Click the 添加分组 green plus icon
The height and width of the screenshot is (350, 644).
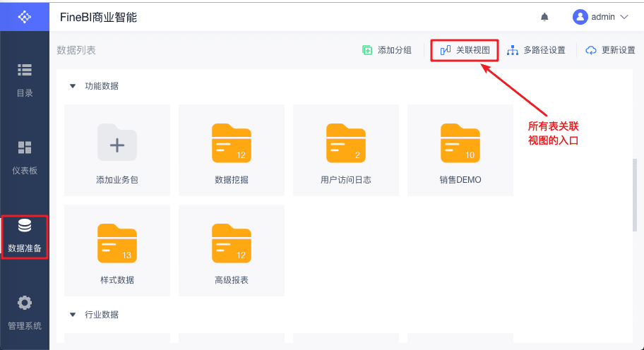click(367, 50)
